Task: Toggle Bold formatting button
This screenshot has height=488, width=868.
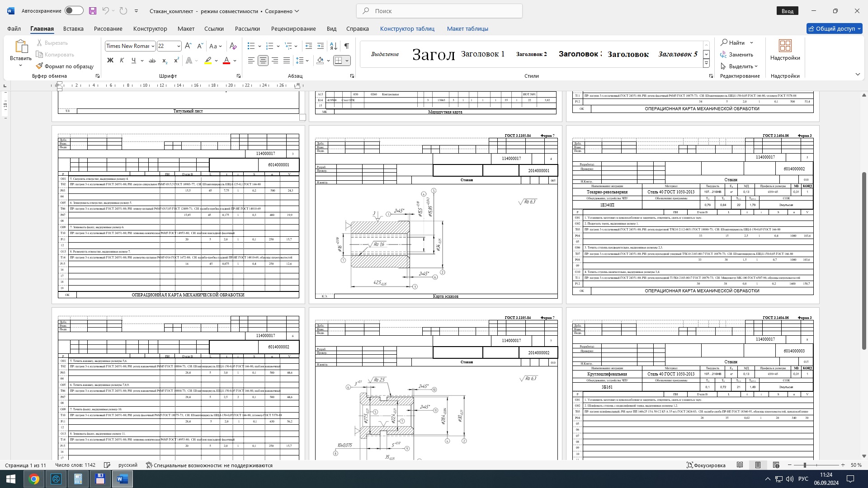Action: (110, 61)
